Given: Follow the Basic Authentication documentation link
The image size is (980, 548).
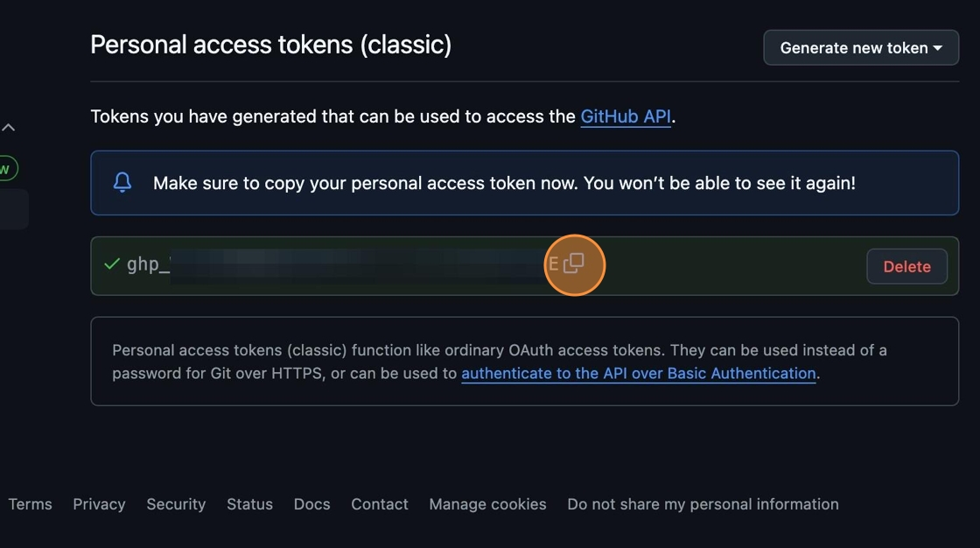Looking at the screenshot, I should [639, 373].
